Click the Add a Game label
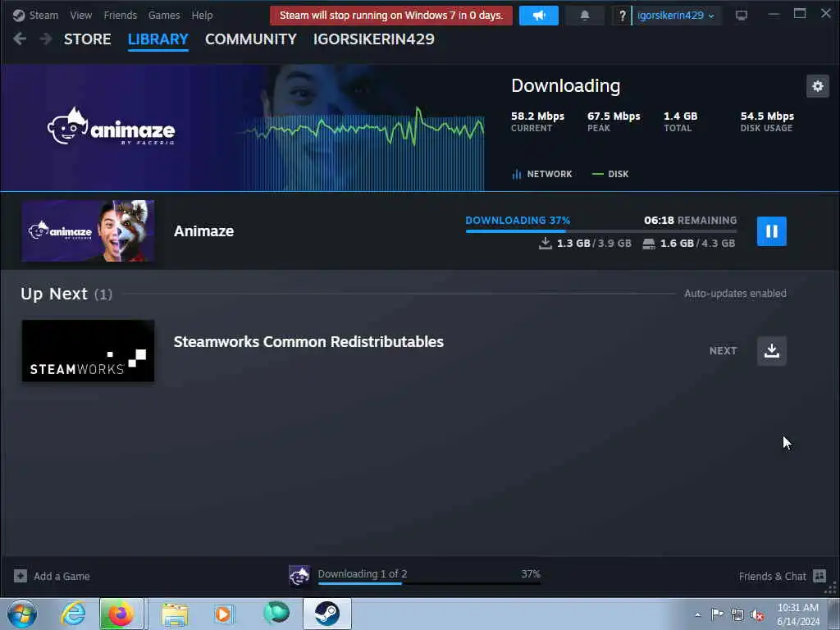Image resolution: width=840 pixels, height=630 pixels. point(62,577)
